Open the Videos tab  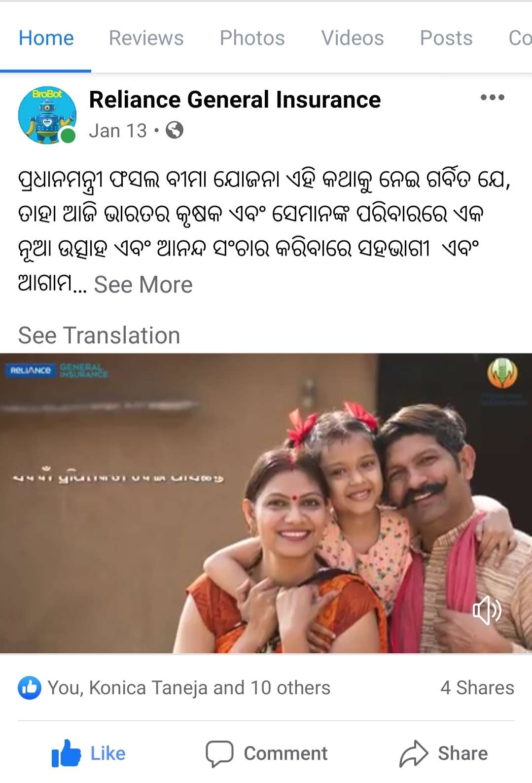pyautogui.click(x=352, y=38)
